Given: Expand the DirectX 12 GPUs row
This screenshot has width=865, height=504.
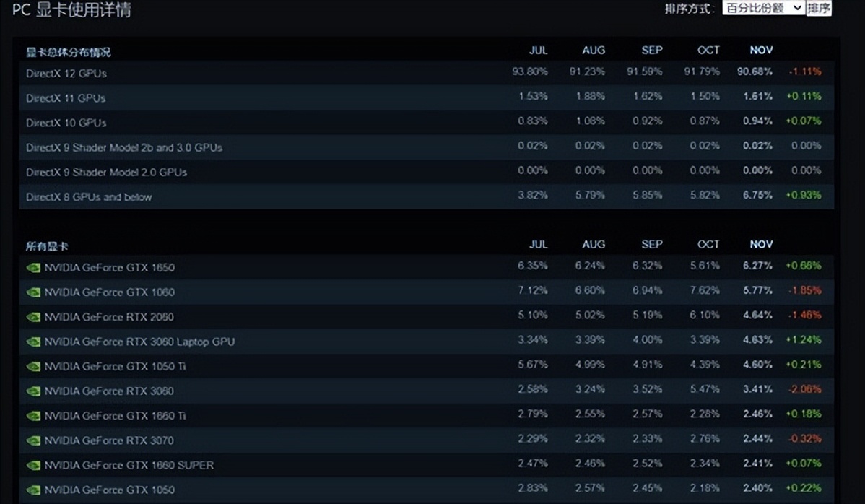Looking at the screenshot, I should coord(69,73).
